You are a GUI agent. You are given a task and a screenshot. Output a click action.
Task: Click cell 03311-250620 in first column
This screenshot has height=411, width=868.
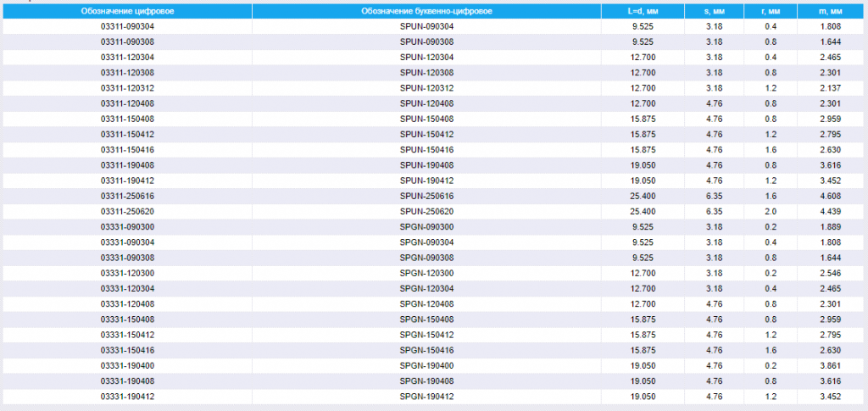click(x=127, y=212)
